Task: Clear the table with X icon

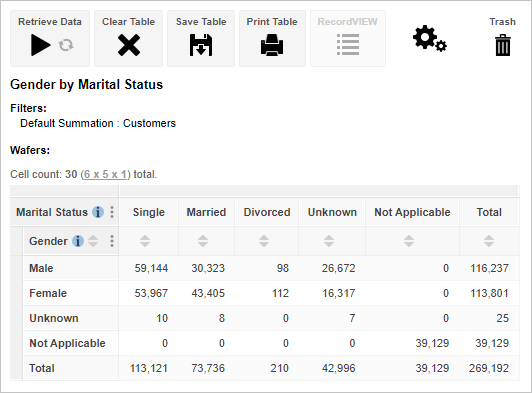Action: tap(129, 45)
